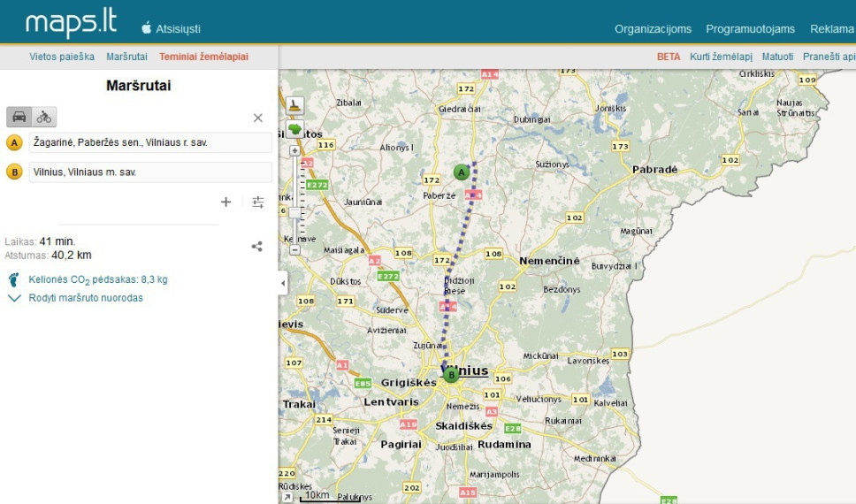Edit the starting point Žagarinė field

pos(150,142)
